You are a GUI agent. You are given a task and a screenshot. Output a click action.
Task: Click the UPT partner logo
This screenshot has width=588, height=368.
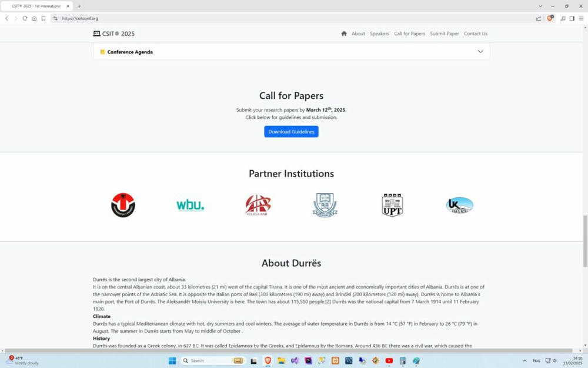tap(392, 205)
